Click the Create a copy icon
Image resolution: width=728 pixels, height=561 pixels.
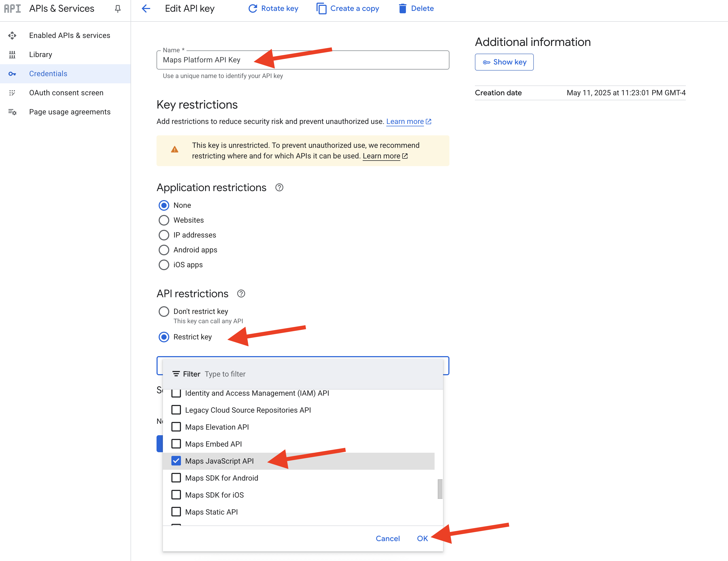321,9
